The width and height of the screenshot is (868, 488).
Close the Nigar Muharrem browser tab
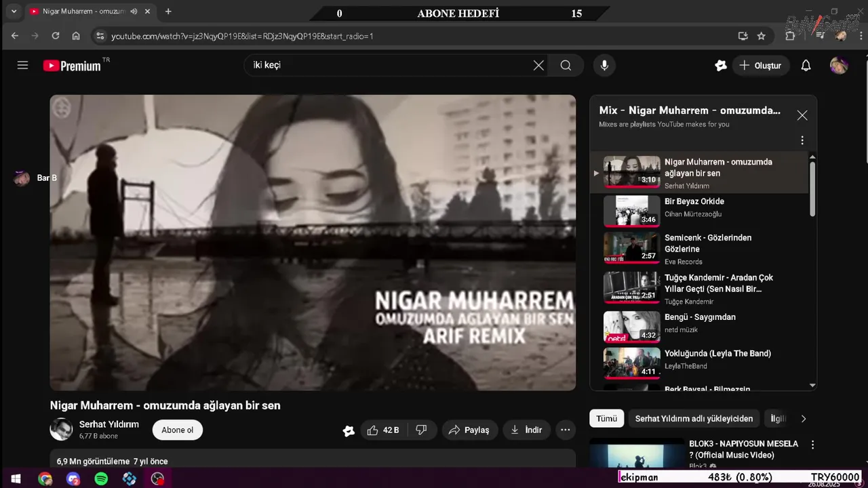[147, 12]
